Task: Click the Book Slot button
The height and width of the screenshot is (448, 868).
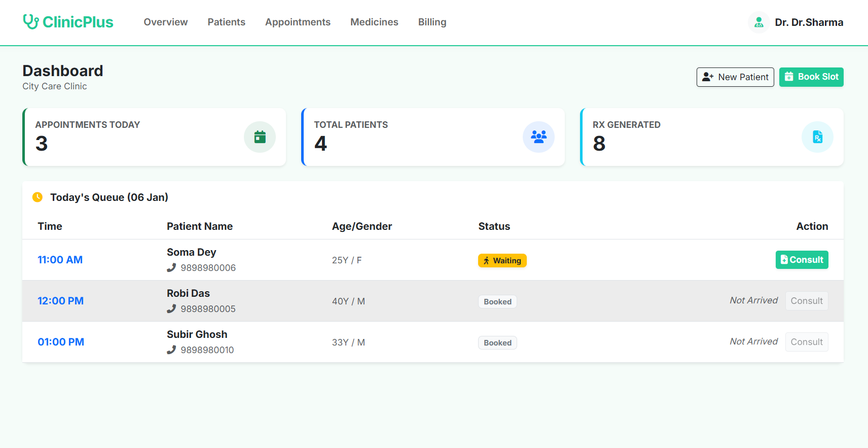Action: [811, 77]
